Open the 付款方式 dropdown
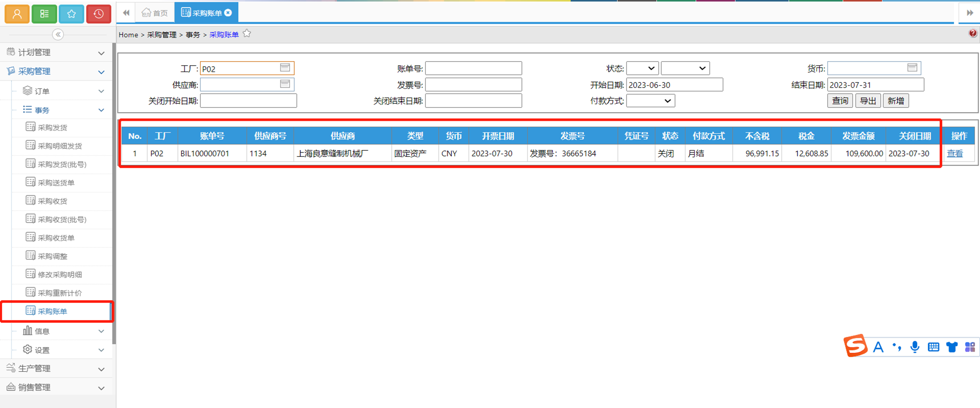Image resolution: width=980 pixels, height=408 pixels. pyautogui.click(x=650, y=101)
